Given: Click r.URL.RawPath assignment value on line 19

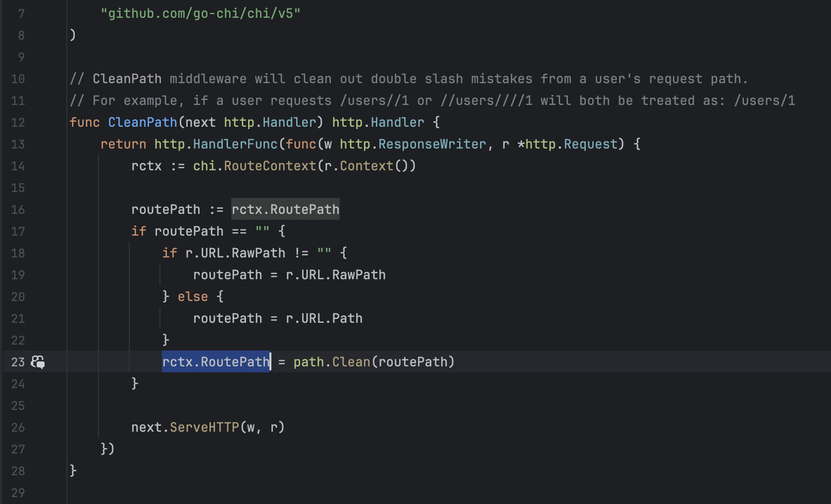Looking at the screenshot, I should (x=335, y=275).
